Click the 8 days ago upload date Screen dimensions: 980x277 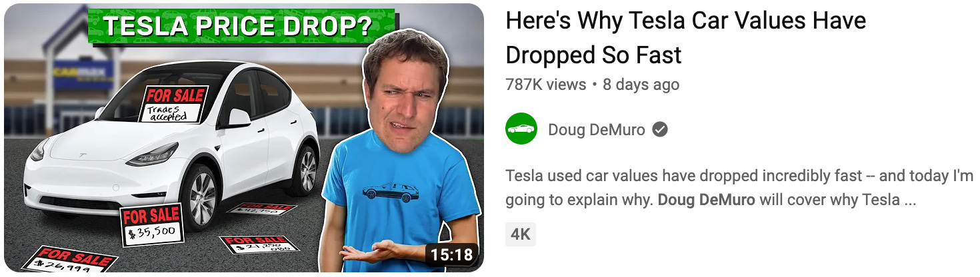pos(641,85)
